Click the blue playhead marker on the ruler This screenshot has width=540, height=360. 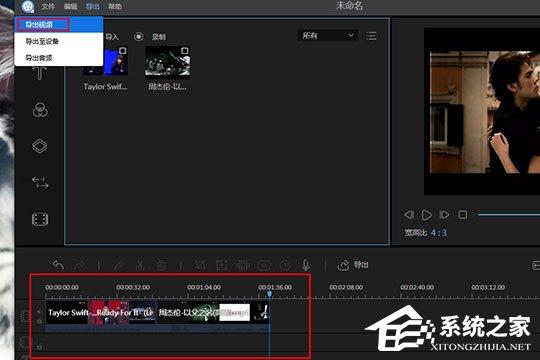(x=270, y=294)
